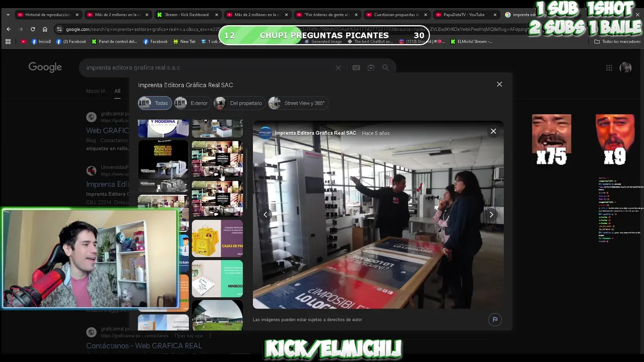644x362 pixels.
Task: Close the enlarged photo viewer
Action: [x=494, y=131]
